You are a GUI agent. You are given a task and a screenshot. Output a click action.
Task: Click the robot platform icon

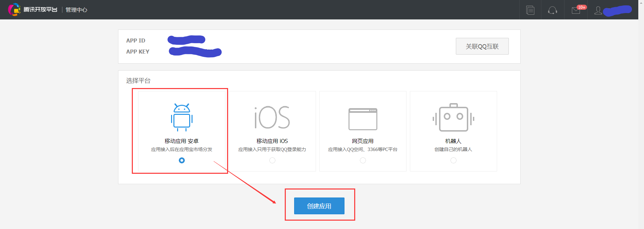(453, 117)
